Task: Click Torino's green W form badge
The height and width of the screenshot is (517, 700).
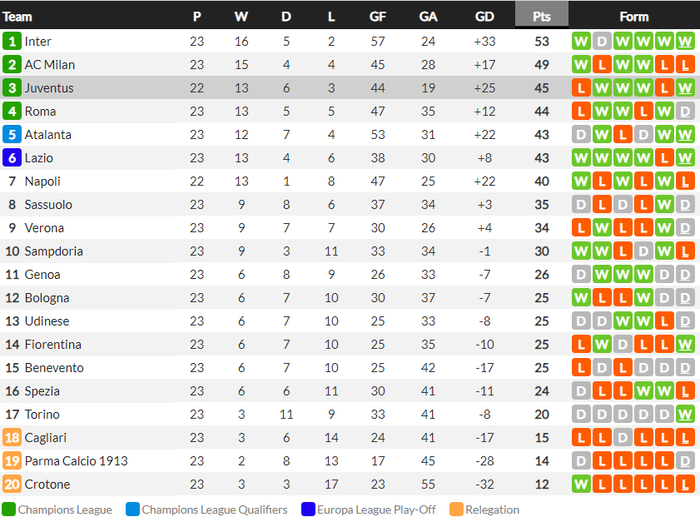Action: 685,414
